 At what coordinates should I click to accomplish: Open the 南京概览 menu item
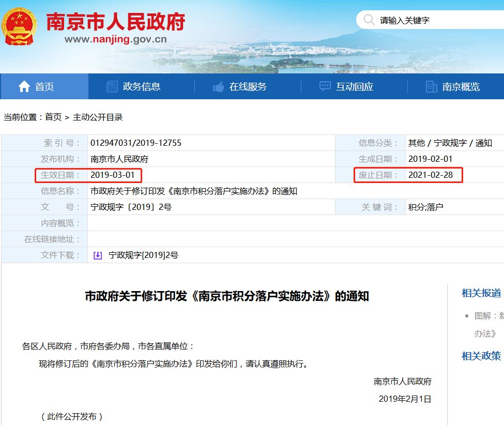pyautogui.click(x=461, y=86)
